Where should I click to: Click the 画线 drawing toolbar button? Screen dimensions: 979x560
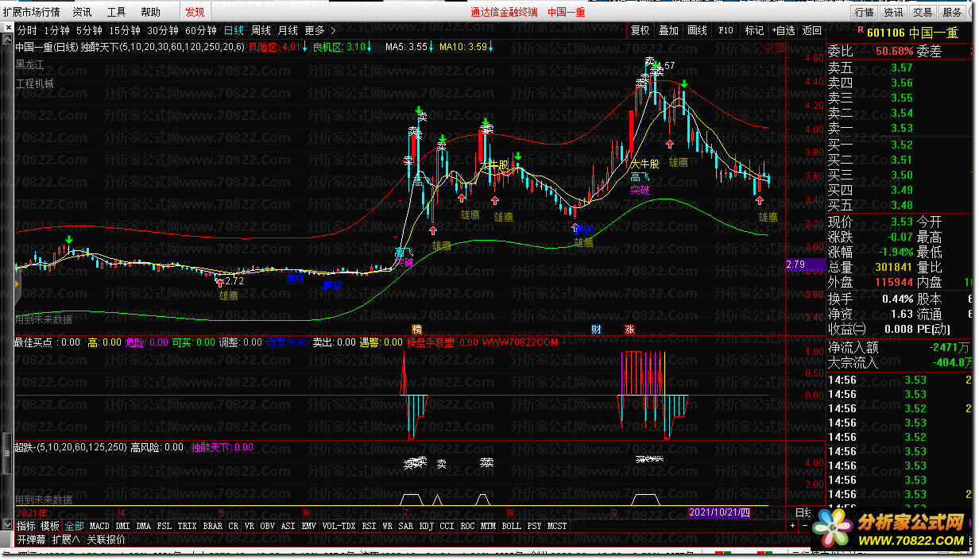(x=697, y=31)
